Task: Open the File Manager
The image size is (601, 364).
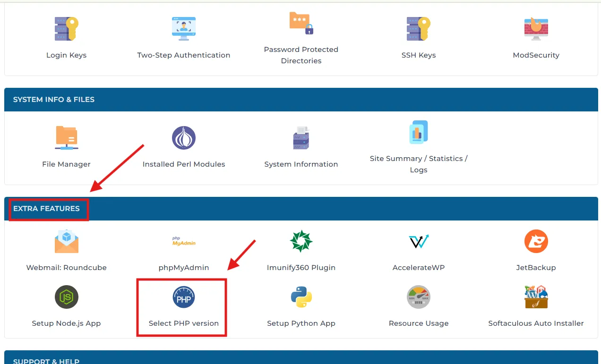Action: (x=66, y=138)
